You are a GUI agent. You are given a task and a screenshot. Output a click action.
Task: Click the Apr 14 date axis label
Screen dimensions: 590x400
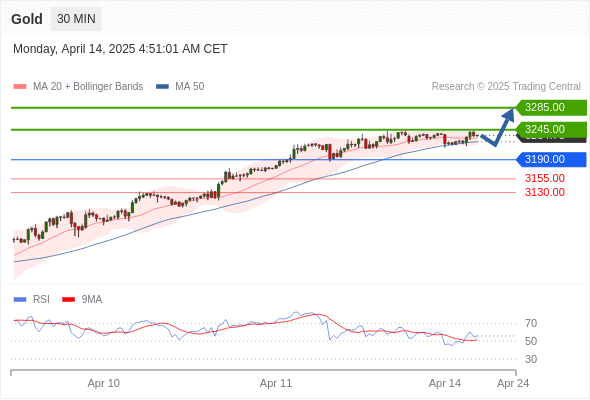445,383
